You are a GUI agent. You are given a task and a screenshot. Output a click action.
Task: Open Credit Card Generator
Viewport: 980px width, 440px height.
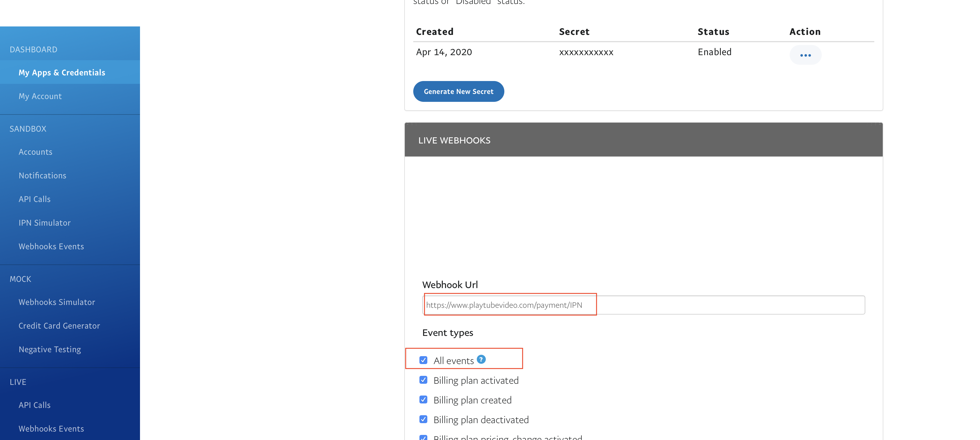pos(59,326)
